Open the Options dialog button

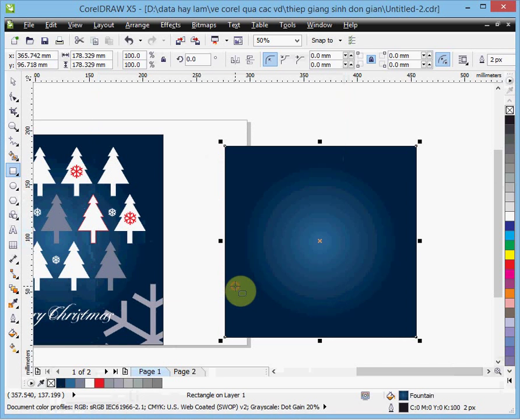pyautogui.click(x=352, y=40)
